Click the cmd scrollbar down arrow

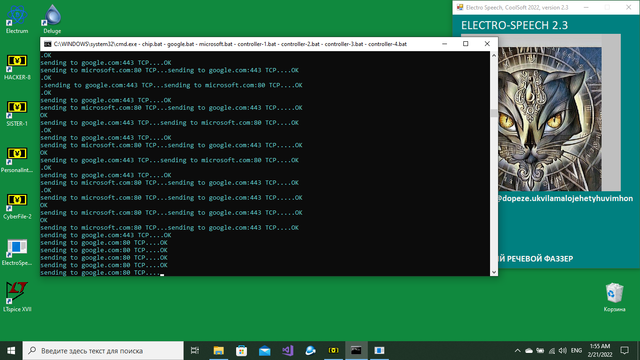(494, 272)
